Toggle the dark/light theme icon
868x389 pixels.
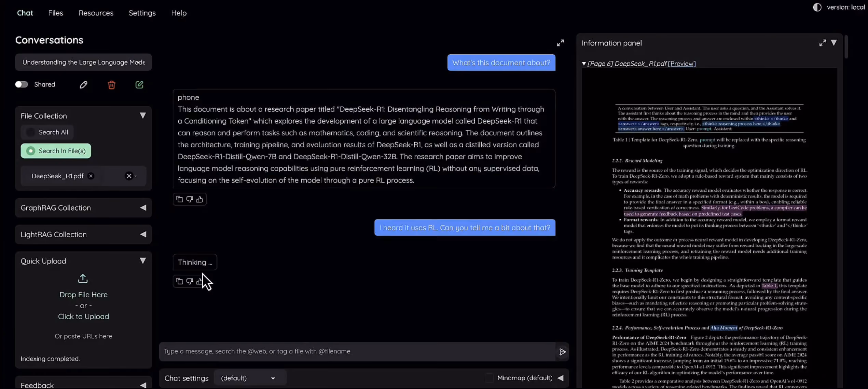pos(817,7)
